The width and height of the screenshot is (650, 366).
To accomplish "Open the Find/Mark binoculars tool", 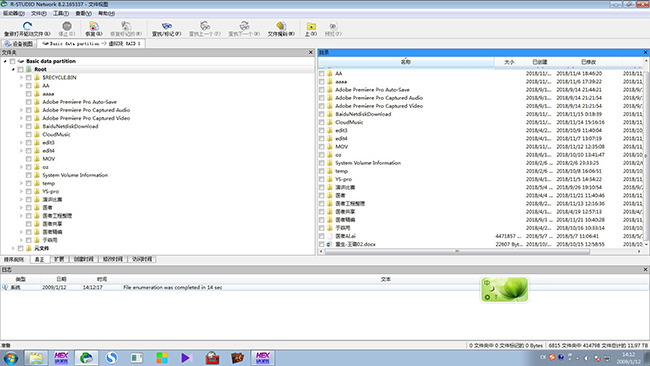I will point(167,26).
